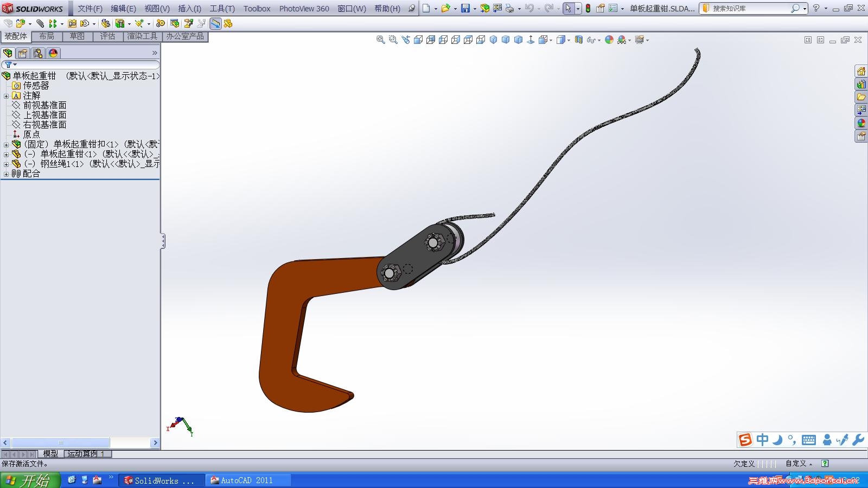
Task: Open a file with the folder icon
Action: (x=445, y=8)
